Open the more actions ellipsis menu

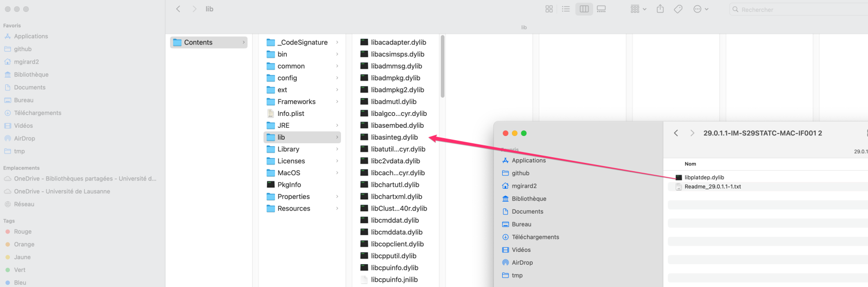pos(701,9)
